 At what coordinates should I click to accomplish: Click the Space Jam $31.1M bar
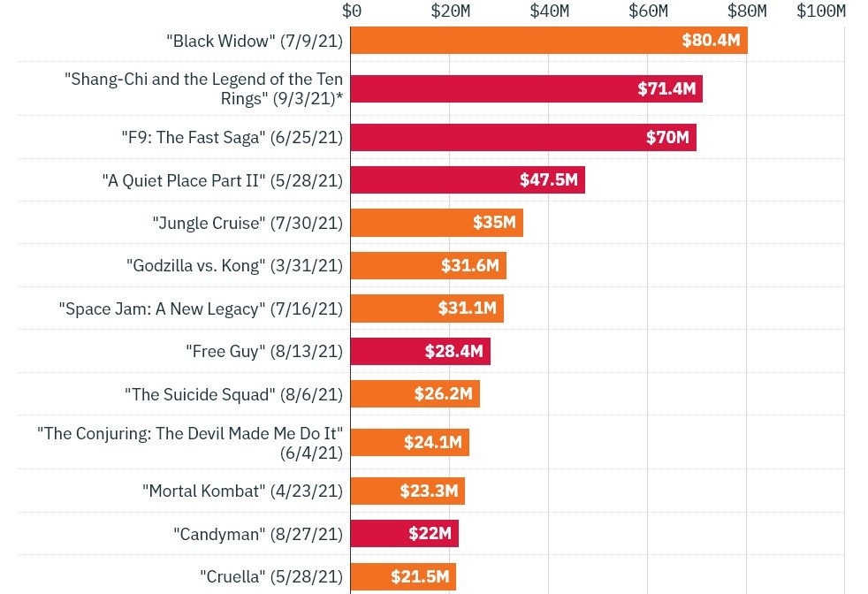[x=427, y=308]
